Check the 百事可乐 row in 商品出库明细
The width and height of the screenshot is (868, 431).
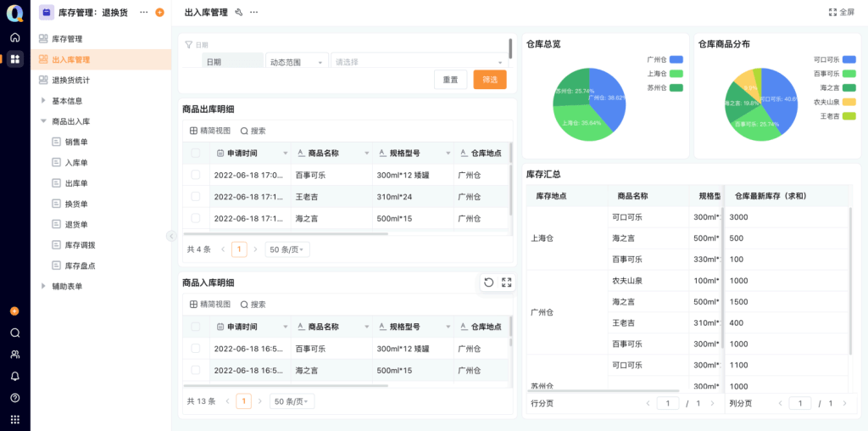click(x=196, y=175)
